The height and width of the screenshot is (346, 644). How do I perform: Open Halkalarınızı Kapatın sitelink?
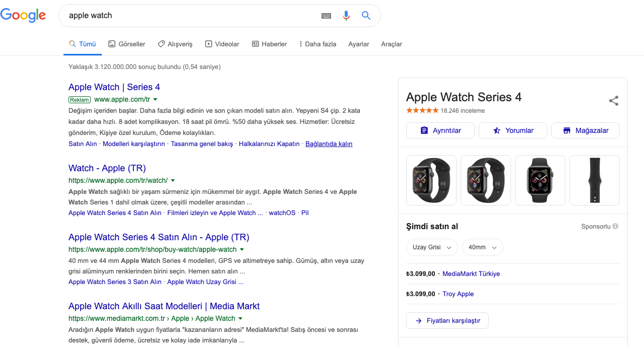(269, 144)
